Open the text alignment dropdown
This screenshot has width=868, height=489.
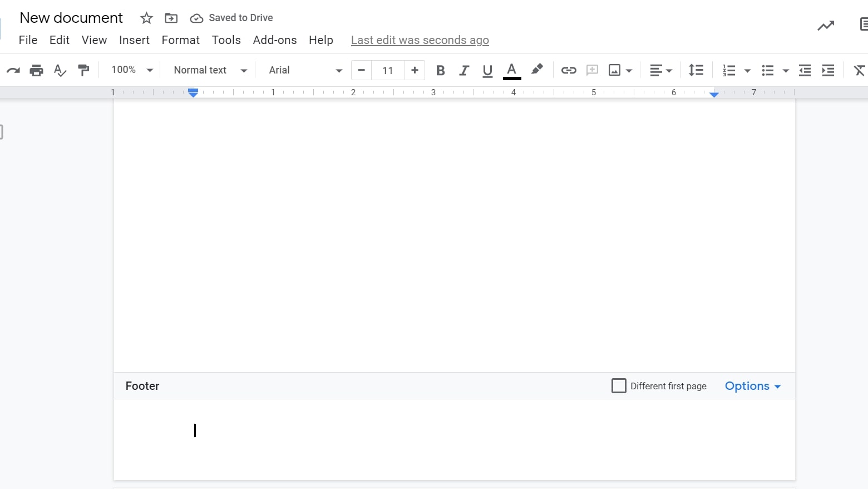point(661,70)
